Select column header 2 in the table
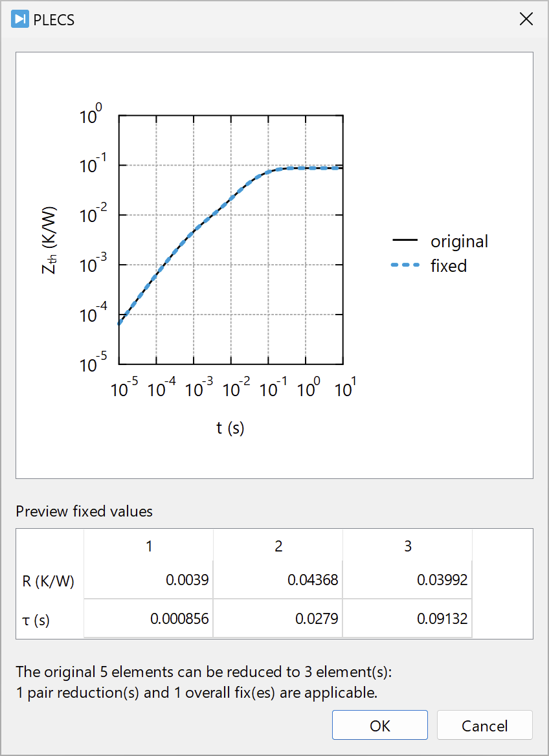The image size is (549, 756). [278, 546]
